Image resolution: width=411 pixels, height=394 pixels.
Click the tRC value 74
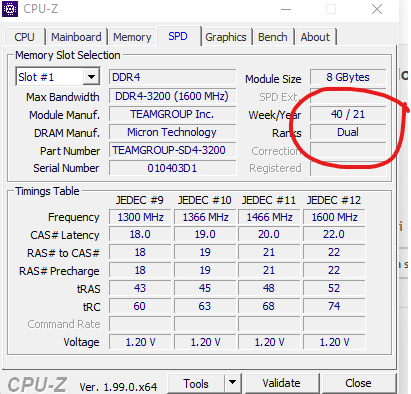click(x=334, y=306)
